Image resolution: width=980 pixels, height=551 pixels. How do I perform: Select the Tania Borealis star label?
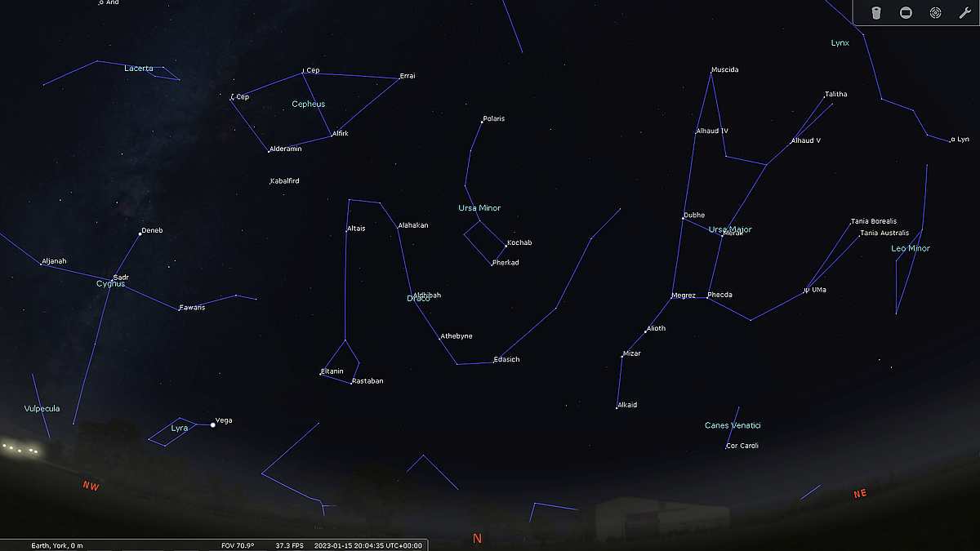(x=874, y=222)
